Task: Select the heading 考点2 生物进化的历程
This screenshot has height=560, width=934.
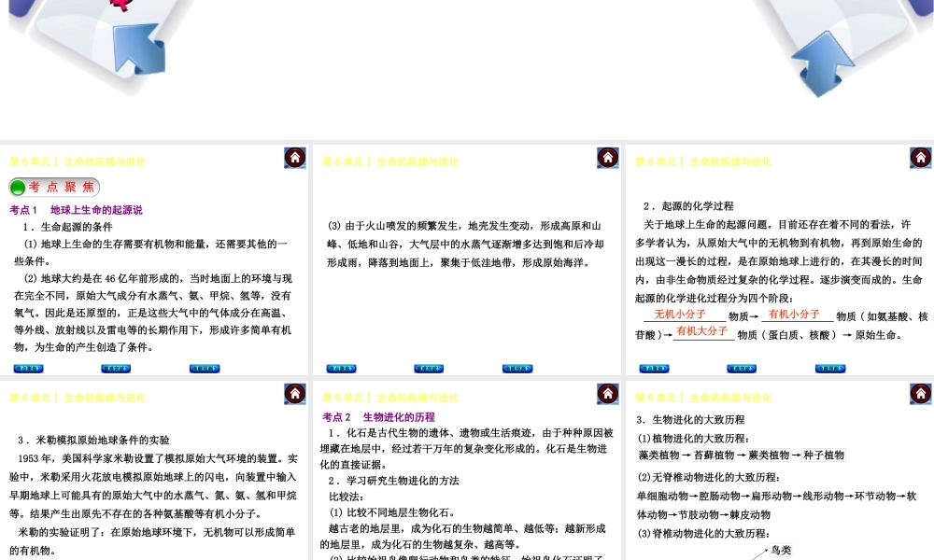Action: coord(378,416)
